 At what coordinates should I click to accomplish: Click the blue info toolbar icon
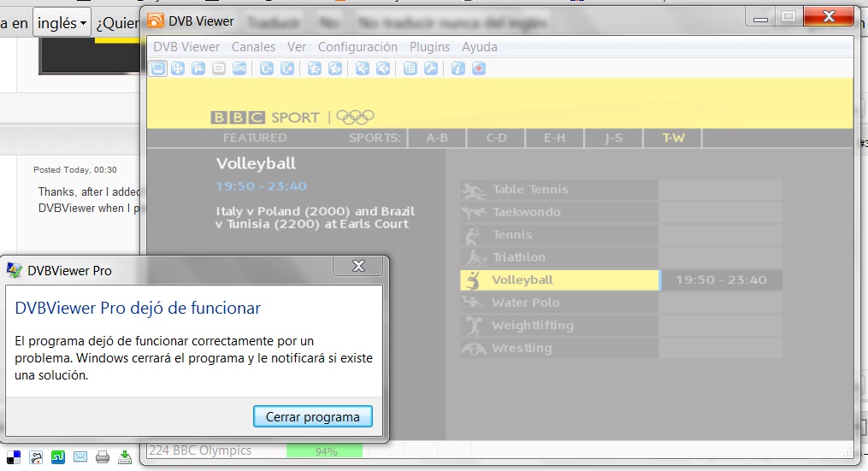pyautogui.click(x=458, y=69)
